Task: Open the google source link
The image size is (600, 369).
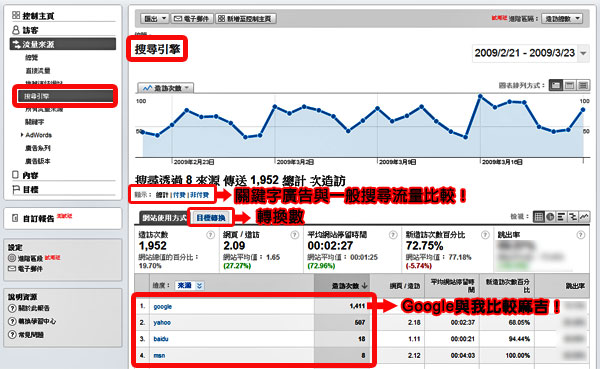Action: [163, 306]
